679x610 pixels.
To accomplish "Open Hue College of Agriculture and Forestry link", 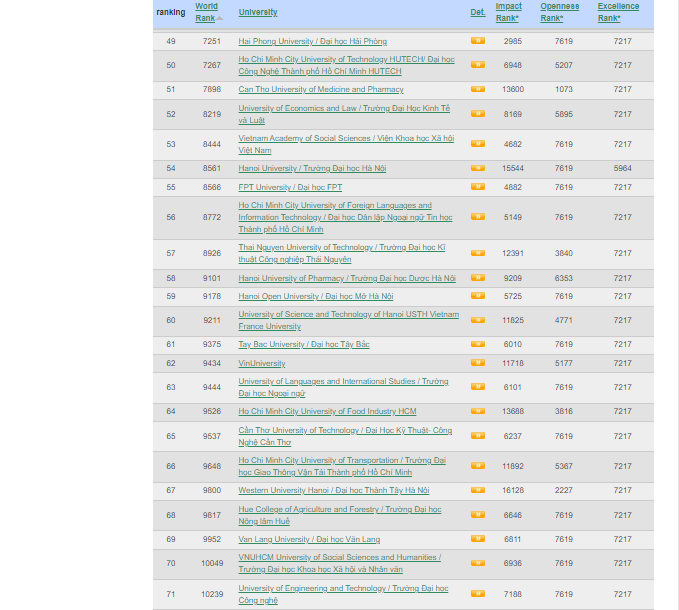I will [x=340, y=515].
